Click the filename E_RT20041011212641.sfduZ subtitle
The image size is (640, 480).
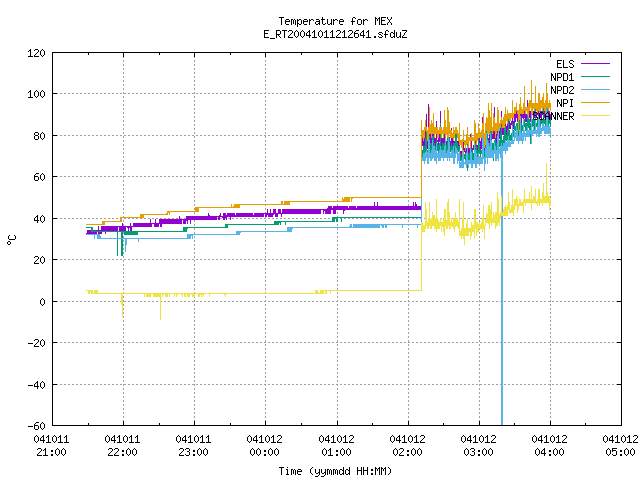tap(335, 34)
